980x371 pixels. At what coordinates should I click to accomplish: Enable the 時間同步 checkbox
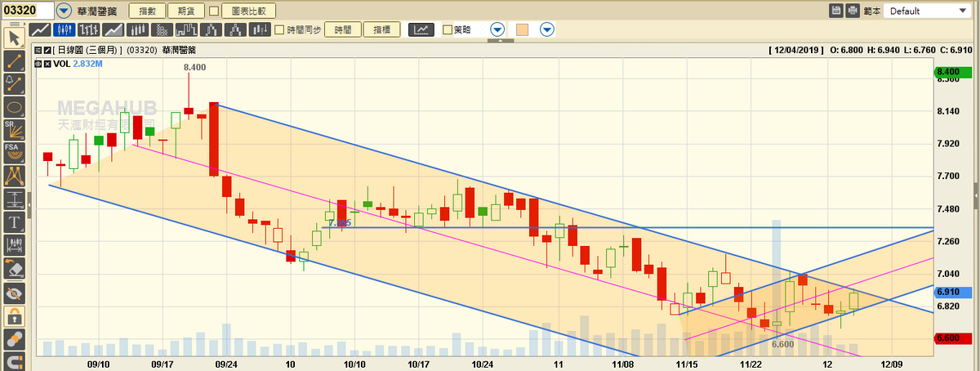coord(279,30)
